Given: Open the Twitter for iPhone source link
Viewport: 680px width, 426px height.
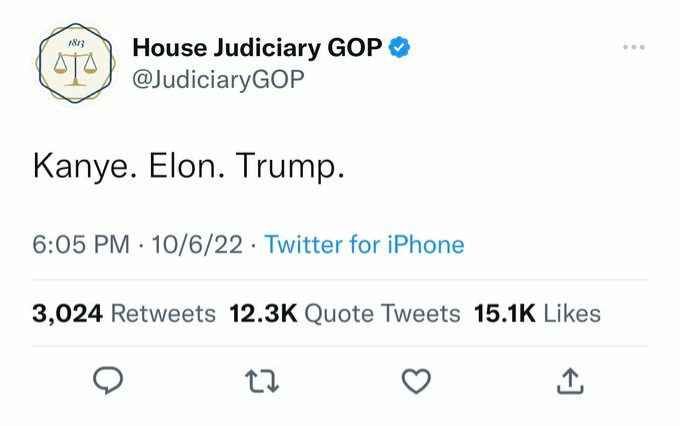Looking at the screenshot, I should 364,244.
